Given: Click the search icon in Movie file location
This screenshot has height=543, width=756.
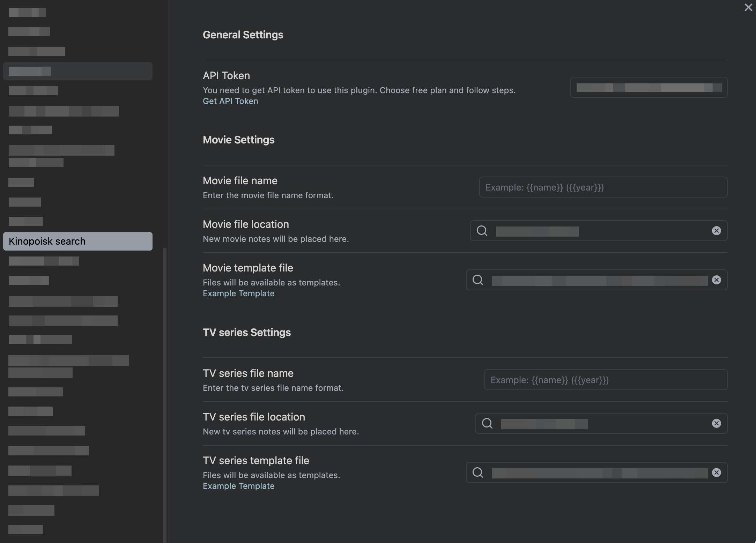Looking at the screenshot, I should click(482, 231).
